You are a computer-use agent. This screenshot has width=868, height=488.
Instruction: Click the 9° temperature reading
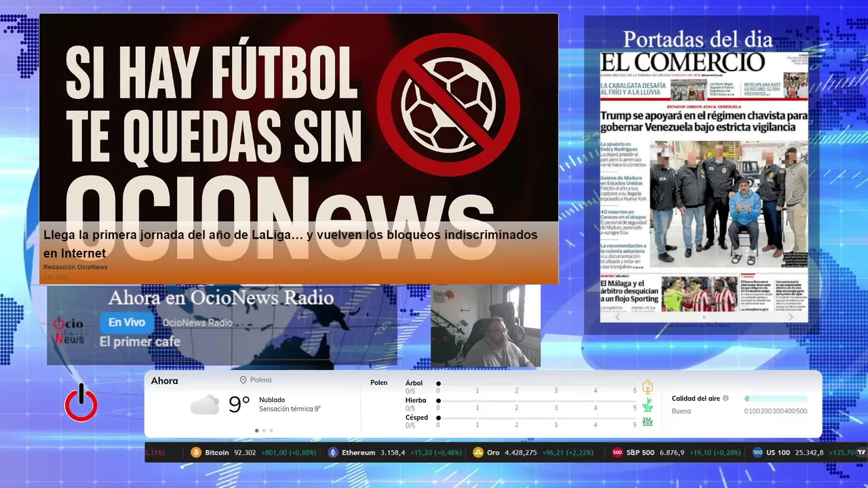239,405
